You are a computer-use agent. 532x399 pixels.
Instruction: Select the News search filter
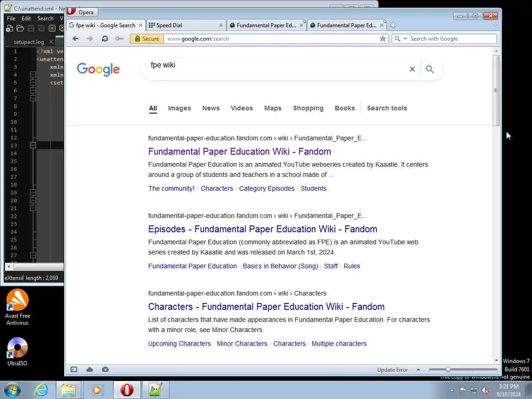211,108
